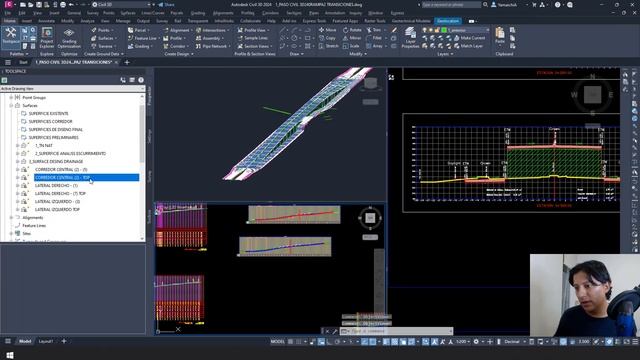The width and height of the screenshot is (640, 360).
Task: Click the Save icon in quick access toolbar
Action: pos(39,4)
